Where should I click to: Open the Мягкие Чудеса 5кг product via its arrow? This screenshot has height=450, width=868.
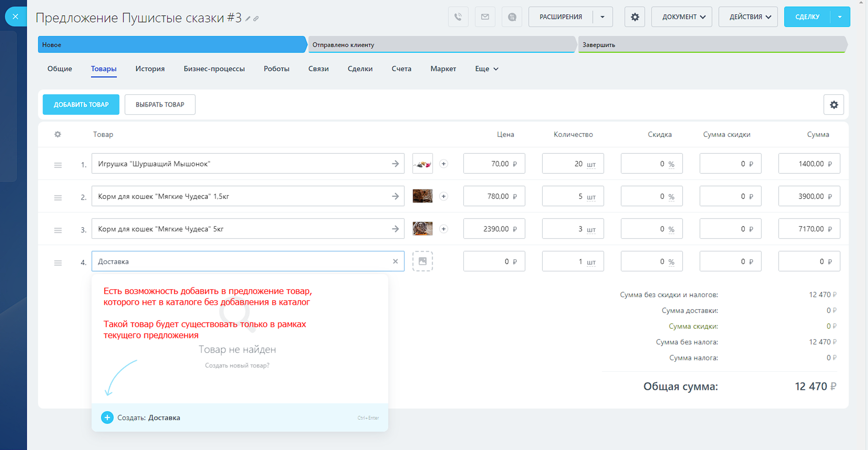point(395,229)
